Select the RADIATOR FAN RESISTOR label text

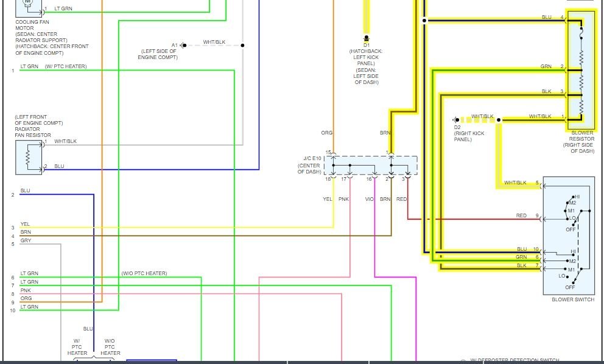pos(33,132)
